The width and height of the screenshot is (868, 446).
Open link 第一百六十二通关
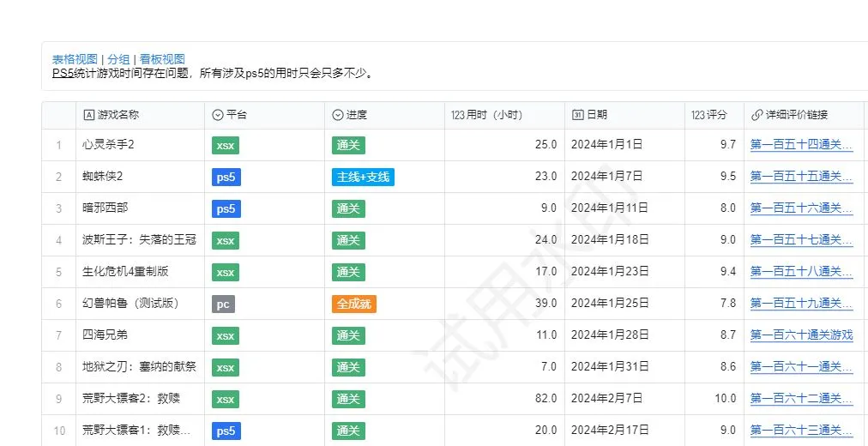[x=802, y=399]
